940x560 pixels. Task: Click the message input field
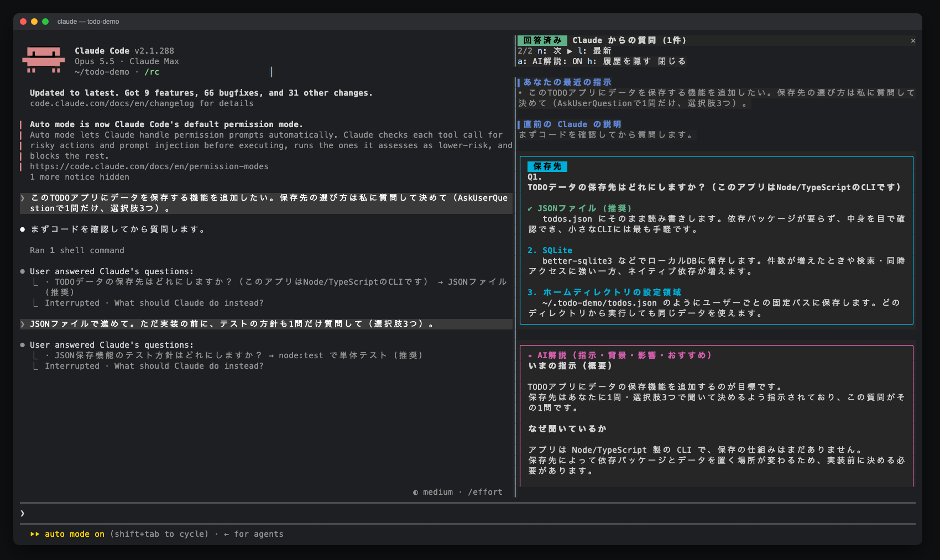pyautogui.click(x=468, y=513)
